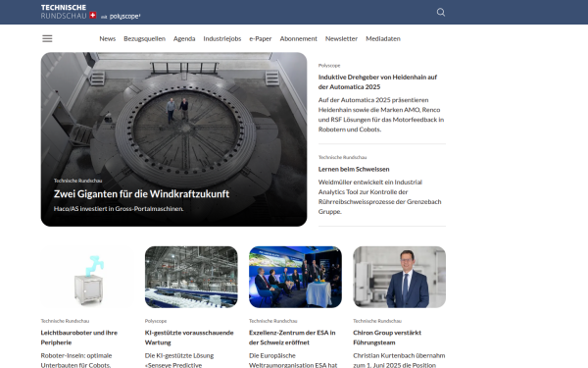Go to Bezugsquellen in navigation
Image resolution: width=588 pixels, height=368 pixels.
[144, 38]
